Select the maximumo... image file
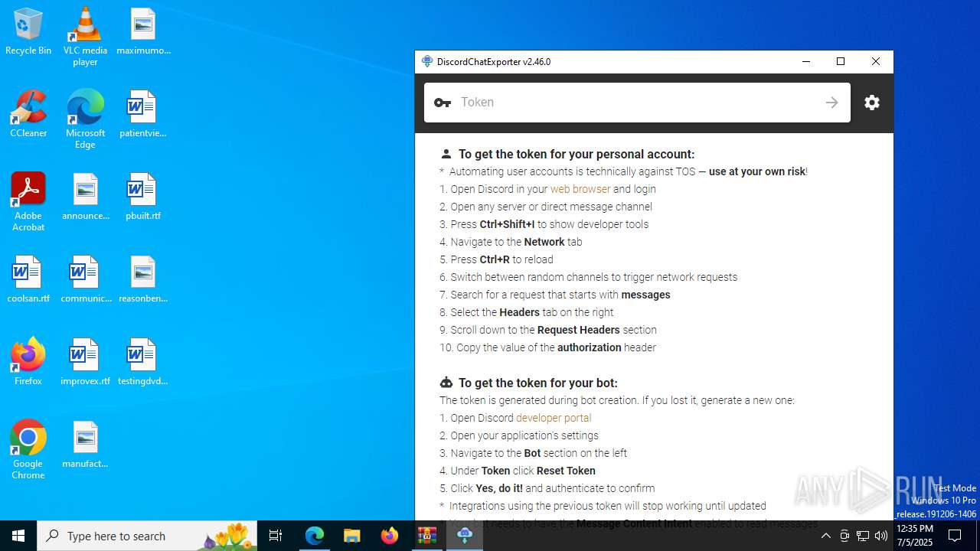 click(143, 32)
